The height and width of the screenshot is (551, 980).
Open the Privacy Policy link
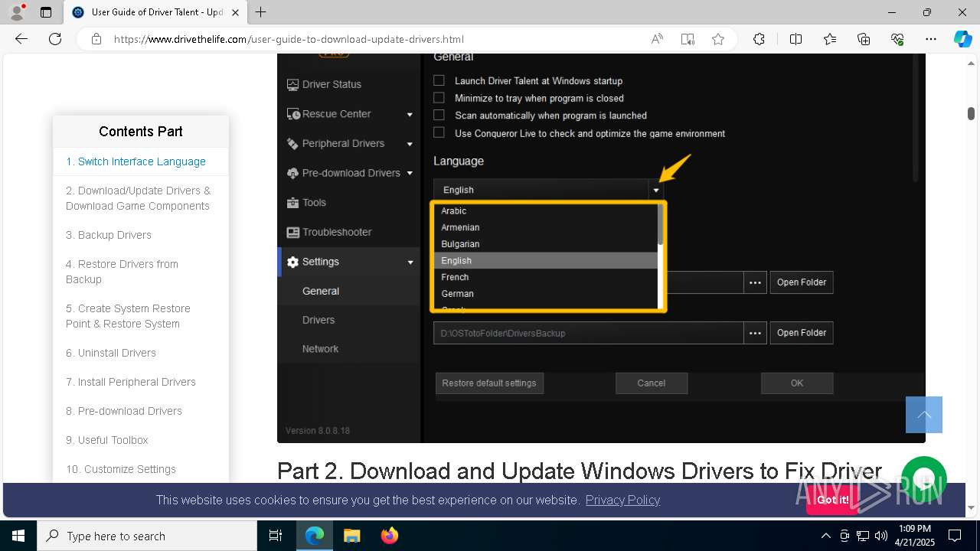click(622, 500)
